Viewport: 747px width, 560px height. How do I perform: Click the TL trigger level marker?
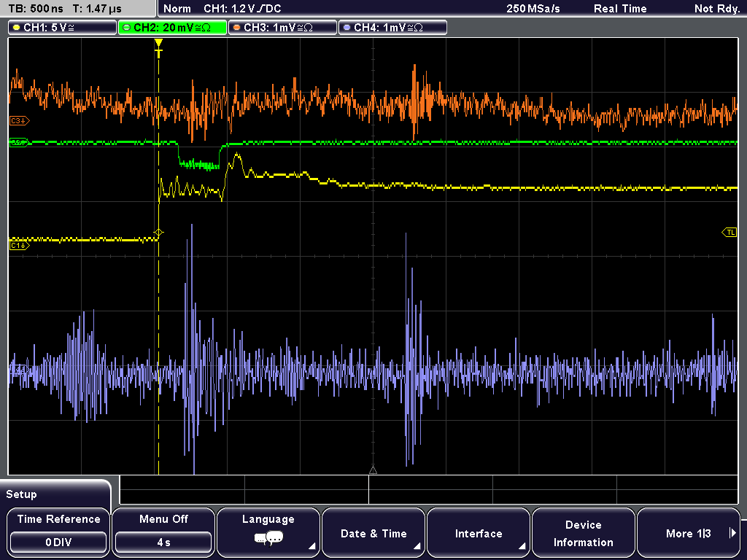pyautogui.click(x=729, y=233)
